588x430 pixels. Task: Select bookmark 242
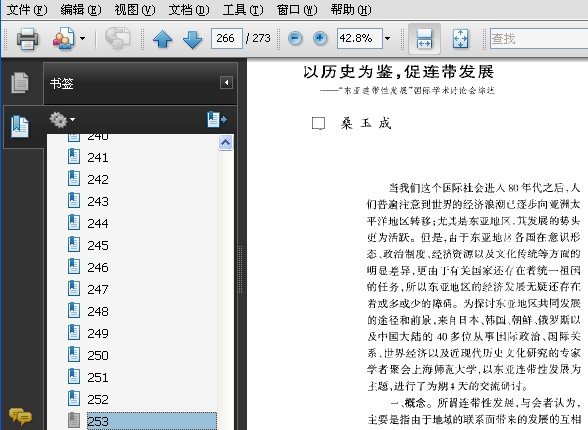98,179
